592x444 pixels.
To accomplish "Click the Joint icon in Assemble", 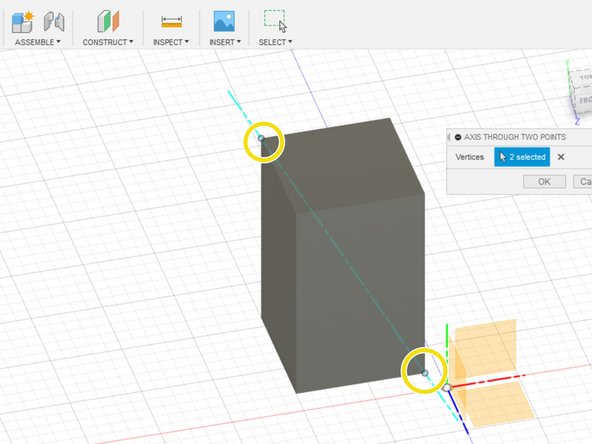I will (54, 21).
